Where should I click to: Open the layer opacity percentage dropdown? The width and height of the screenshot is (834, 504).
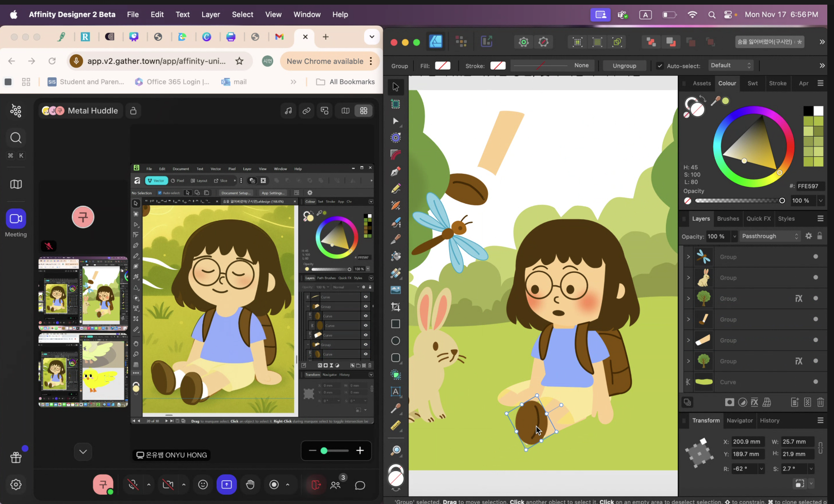pos(734,236)
